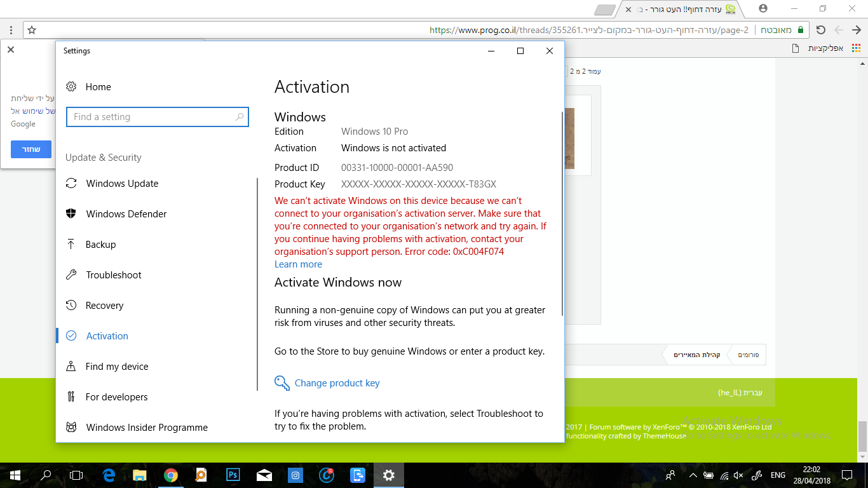868x488 pixels.
Task: Open File Explorer from the taskbar
Action: coord(140,475)
